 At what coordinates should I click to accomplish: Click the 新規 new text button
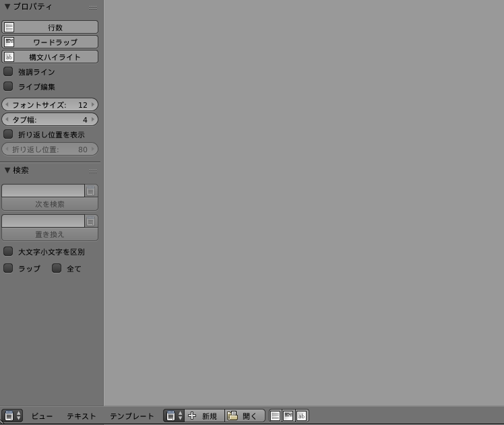[x=204, y=416]
